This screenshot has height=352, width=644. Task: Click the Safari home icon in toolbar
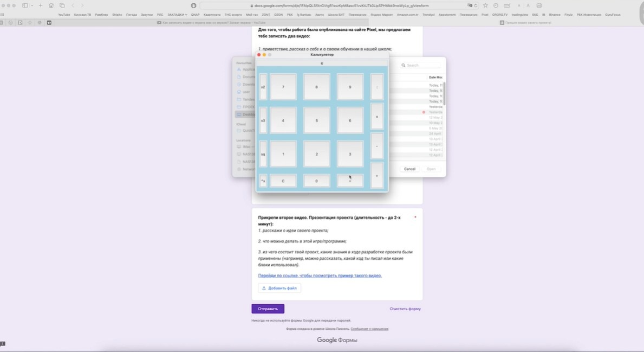51,5
